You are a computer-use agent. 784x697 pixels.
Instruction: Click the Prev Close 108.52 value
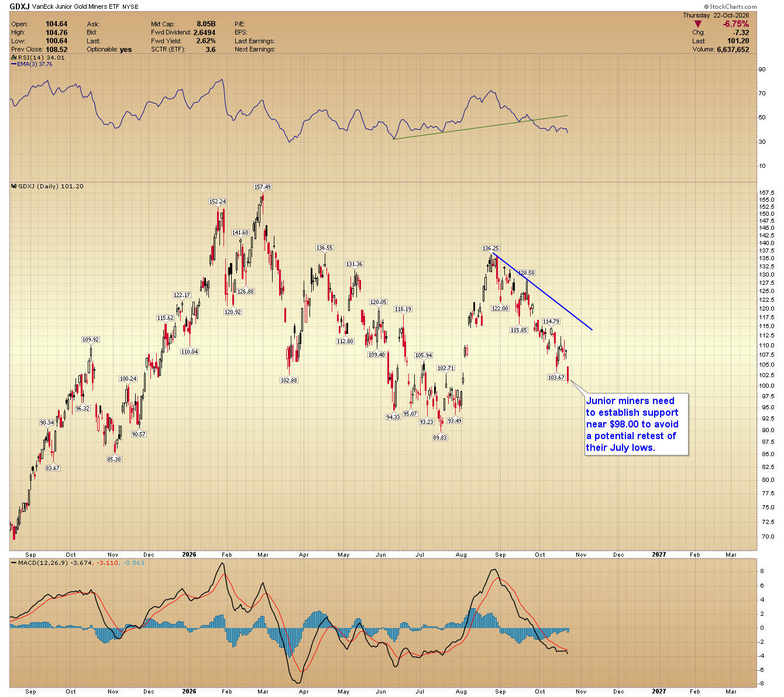[57, 50]
